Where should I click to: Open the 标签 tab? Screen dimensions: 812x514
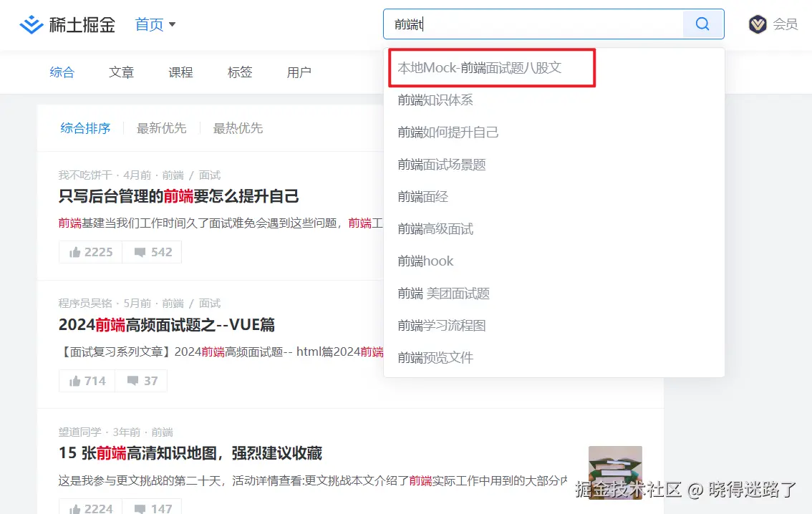(x=240, y=72)
